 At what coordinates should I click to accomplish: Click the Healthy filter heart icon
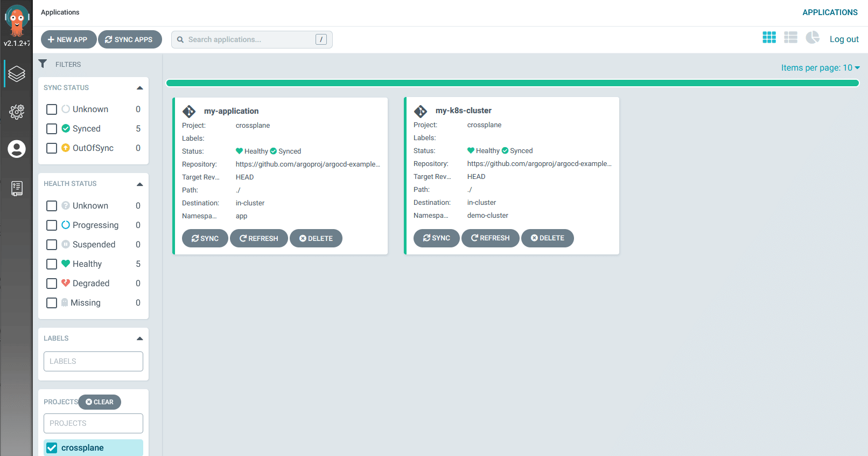click(66, 264)
